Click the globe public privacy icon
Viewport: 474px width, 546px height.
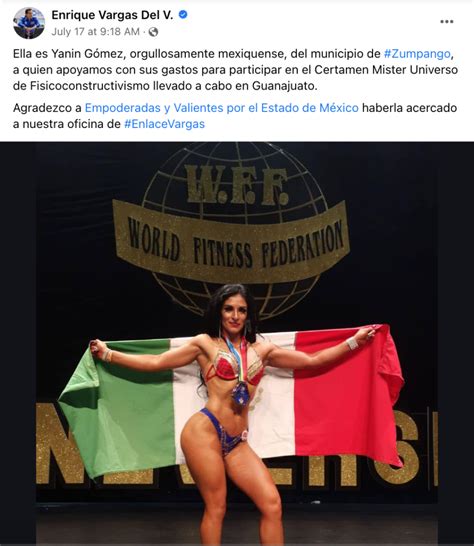click(153, 32)
